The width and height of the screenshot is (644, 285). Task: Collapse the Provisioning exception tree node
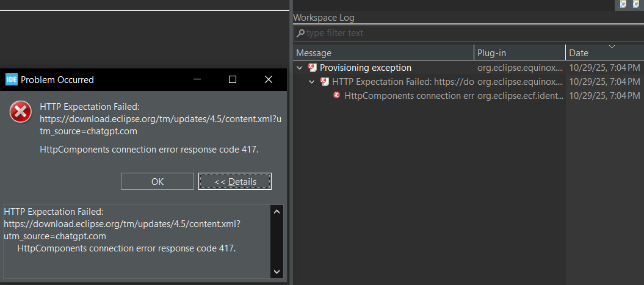pyautogui.click(x=300, y=68)
